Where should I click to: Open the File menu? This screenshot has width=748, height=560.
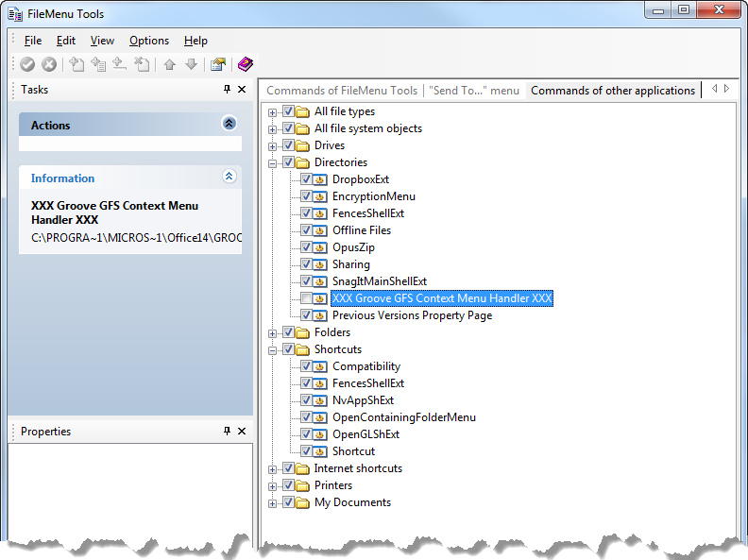pyautogui.click(x=33, y=41)
